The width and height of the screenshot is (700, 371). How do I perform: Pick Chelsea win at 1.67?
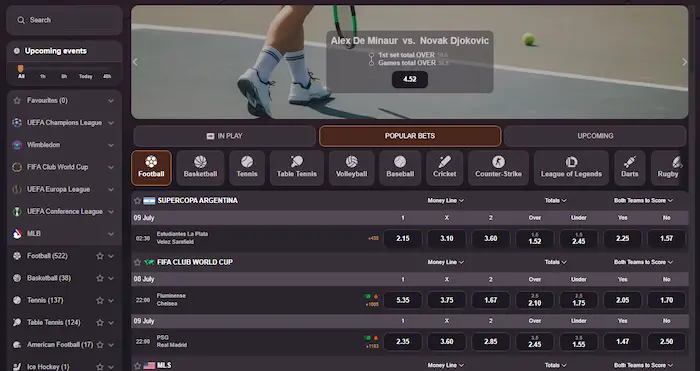coord(490,300)
